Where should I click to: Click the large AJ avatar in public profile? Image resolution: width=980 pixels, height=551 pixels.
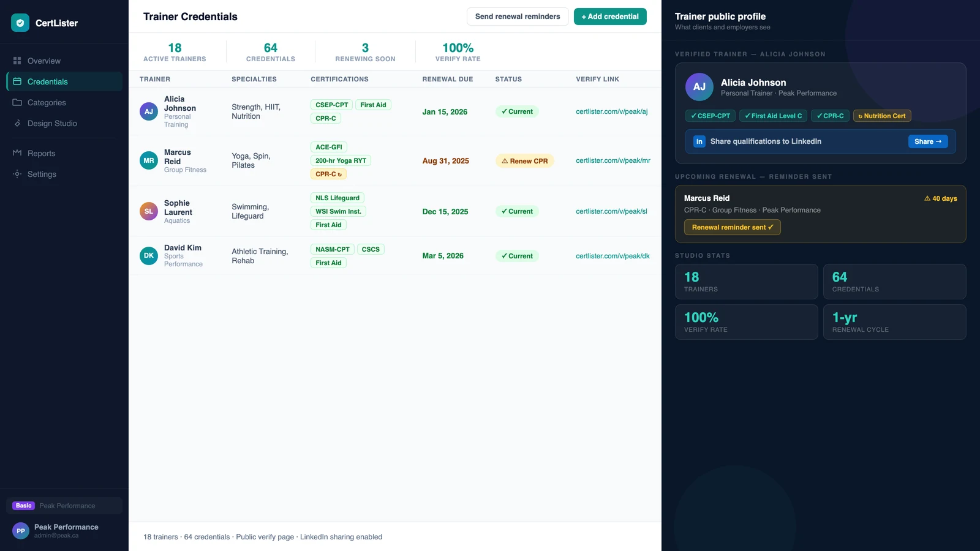(699, 87)
